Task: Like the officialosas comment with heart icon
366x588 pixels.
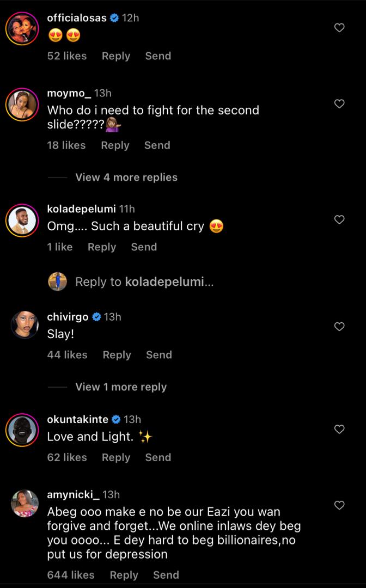Action: (339, 28)
